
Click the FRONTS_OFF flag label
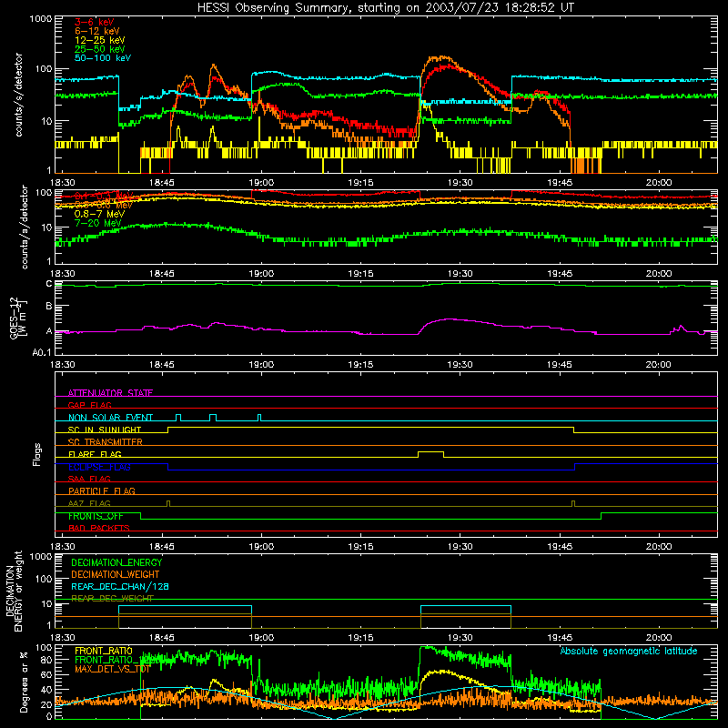pos(96,516)
